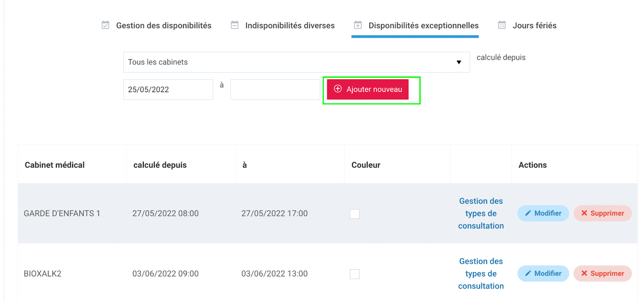
Task: Click Modifier for BIOXALK2
Action: click(543, 274)
